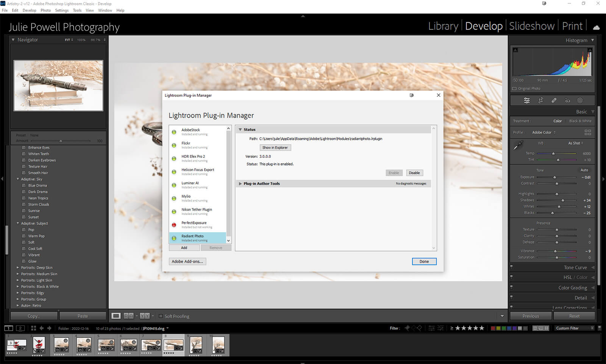Select the Crop overlay tool
Screen dimensions: 606x364
(x=540, y=100)
